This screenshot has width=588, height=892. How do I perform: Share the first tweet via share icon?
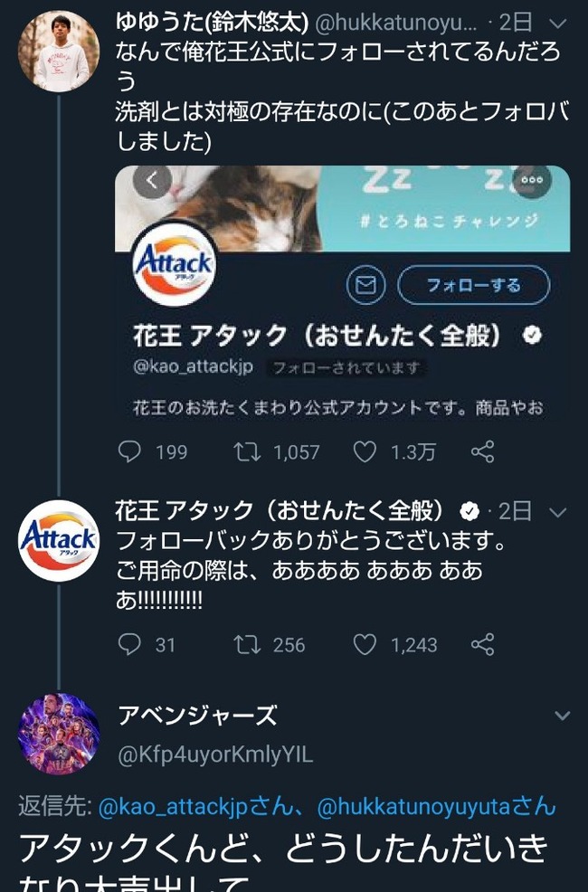pos(483,451)
